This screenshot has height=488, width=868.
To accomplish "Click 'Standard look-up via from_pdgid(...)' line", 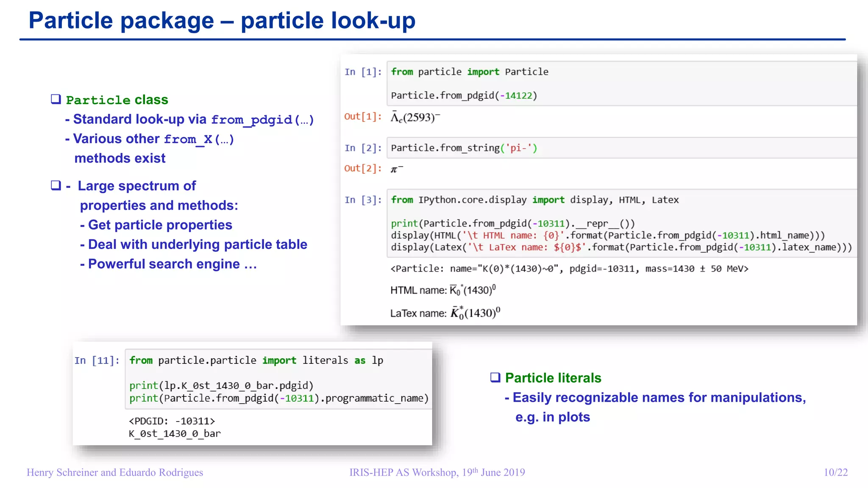I will point(189,119).
